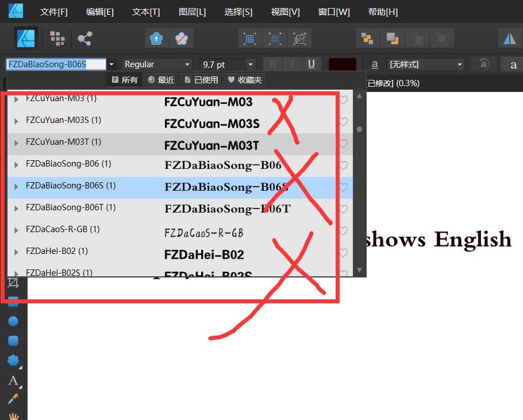Viewport: 523px width, 420px height.
Task: Click the dense-grid snapping icon in toolbar
Action: coord(275,38)
